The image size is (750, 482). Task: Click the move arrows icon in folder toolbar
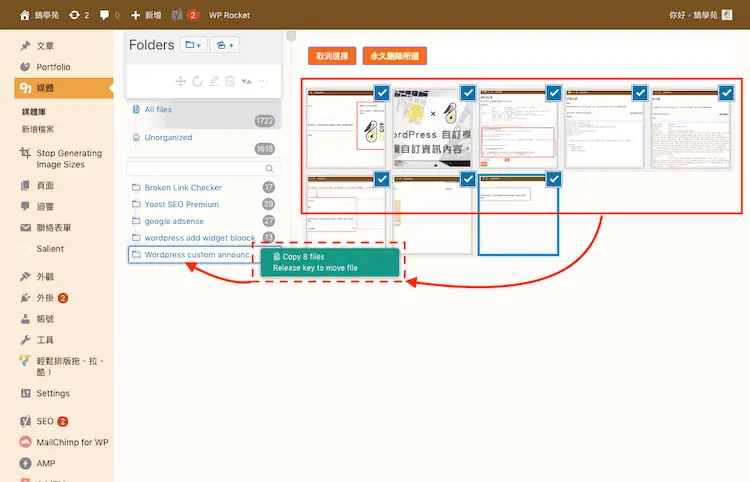click(x=180, y=81)
